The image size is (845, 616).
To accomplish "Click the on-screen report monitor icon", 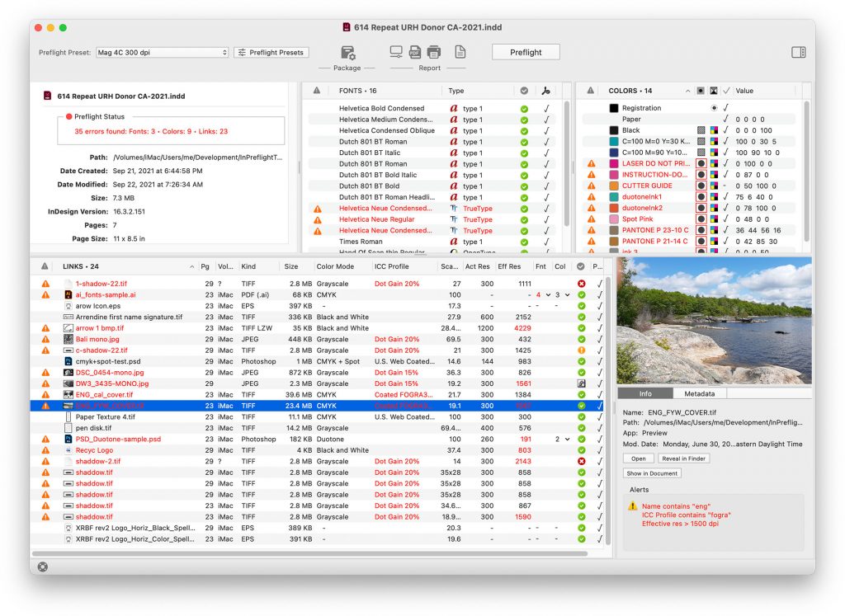I will coord(396,51).
